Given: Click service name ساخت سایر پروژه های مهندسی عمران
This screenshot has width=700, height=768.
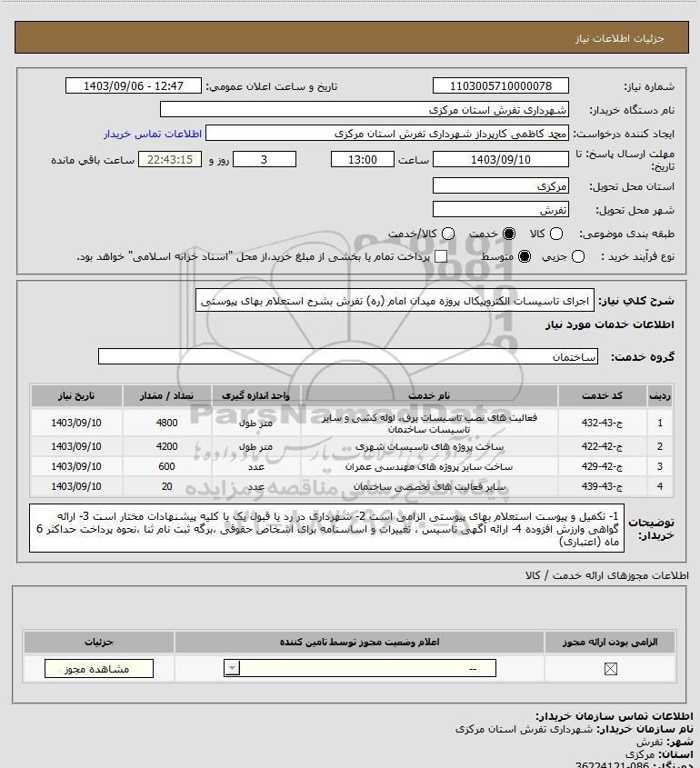Looking at the screenshot, I should [429, 467].
